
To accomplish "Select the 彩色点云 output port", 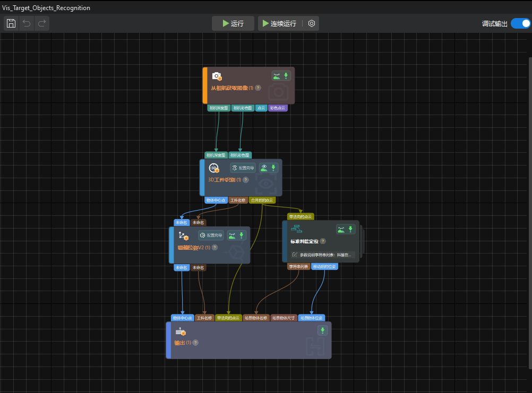I will [x=278, y=108].
